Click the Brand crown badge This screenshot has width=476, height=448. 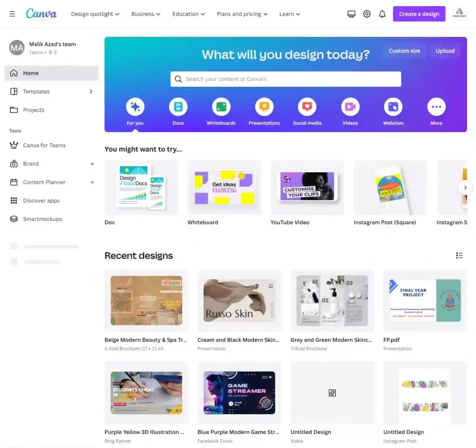tap(93, 164)
